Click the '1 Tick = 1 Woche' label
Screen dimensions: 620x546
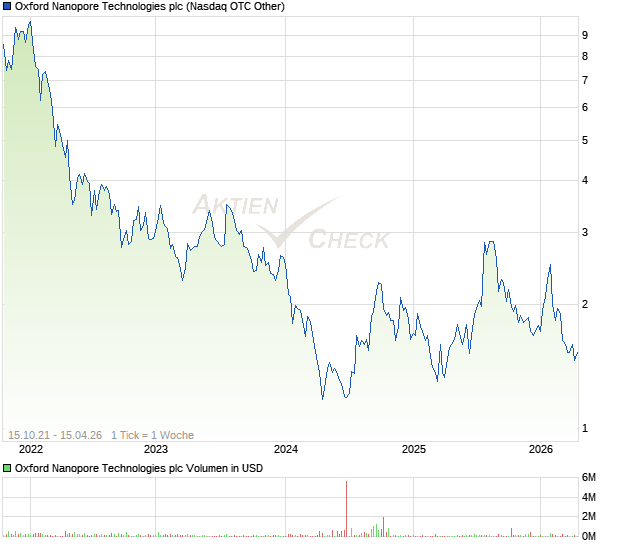(x=153, y=435)
